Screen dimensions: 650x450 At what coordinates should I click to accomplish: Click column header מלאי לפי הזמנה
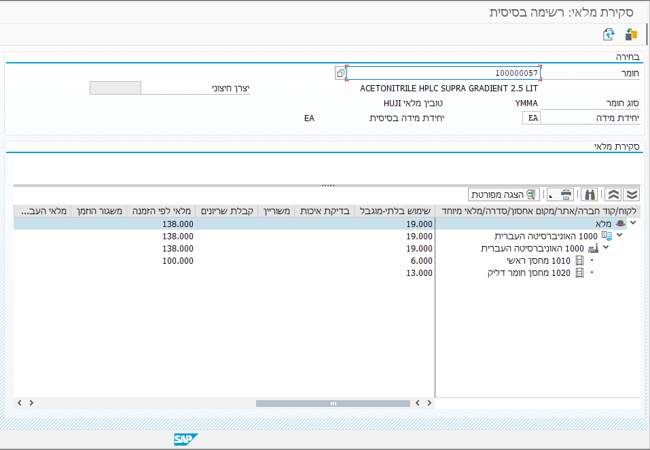click(x=161, y=211)
